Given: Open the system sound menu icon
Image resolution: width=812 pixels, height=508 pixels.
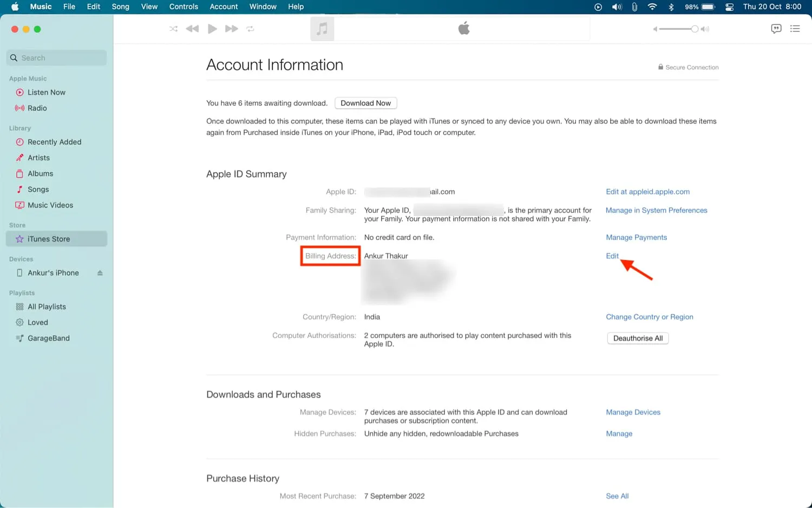Looking at the screenshot, I should (x=617, y=6).
